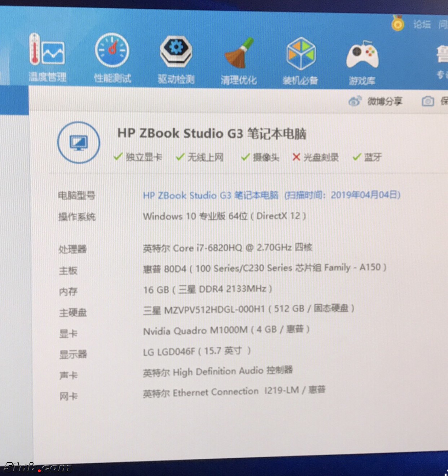
Task: Click the 独立显卡 green checkmark
Action: [x=118, y=157]
